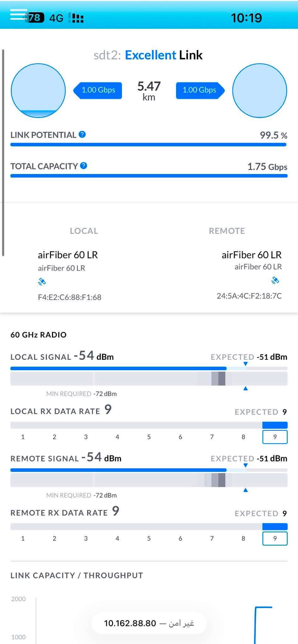298x644 pixels.
Task: Tap left 1.00 Gbps arrow badge
Action: pyautogui.click(x=98, y=90)
